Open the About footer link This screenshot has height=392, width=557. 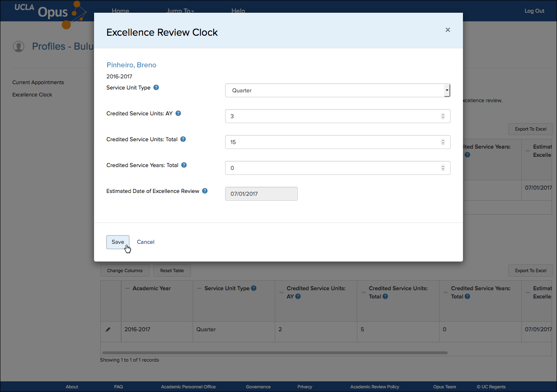point(72,387)
